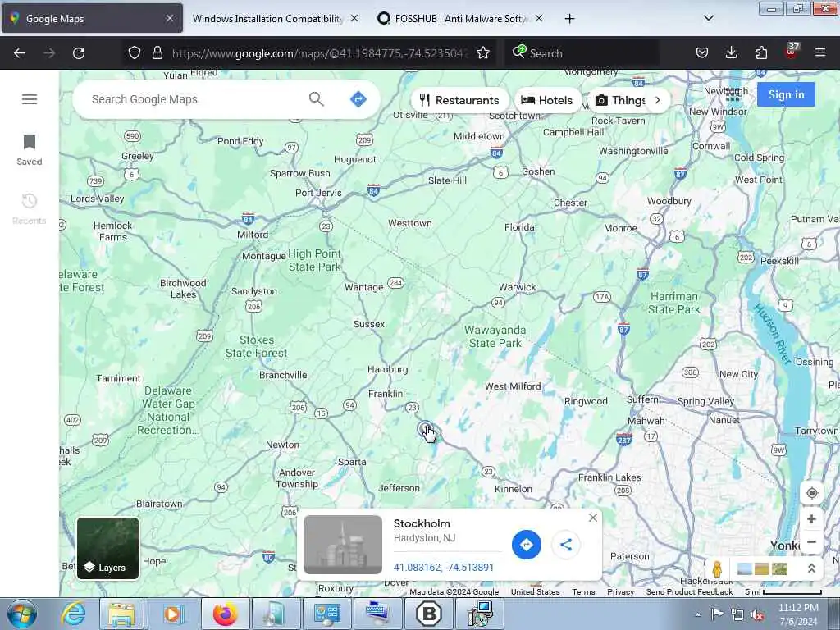Screen dimensions: 840x630
Task: Click coordinates link 41.083162, -74.513891
Action: pyautogui.click(x=444, y=568)
